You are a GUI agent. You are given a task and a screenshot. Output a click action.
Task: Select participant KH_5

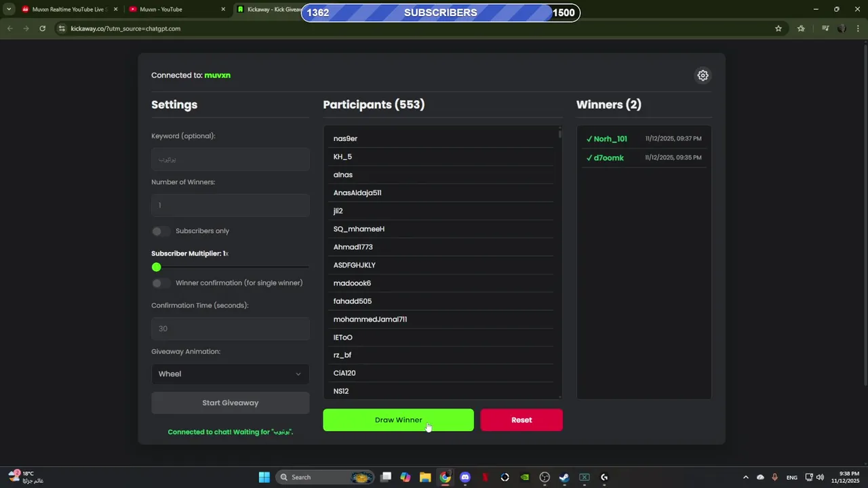coord(442,157)
